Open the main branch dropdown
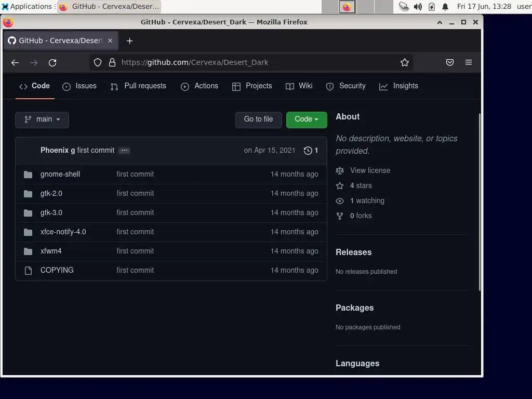Image resolution: width=532 pixels, height=399 pixels. pos(42,119)
